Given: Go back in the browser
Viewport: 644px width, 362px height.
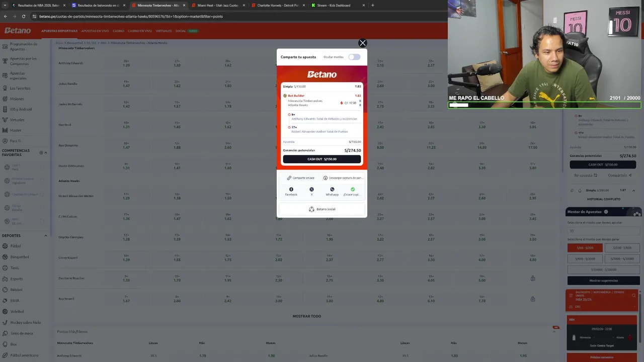Looking at the screenshot, I should [6, 16].
